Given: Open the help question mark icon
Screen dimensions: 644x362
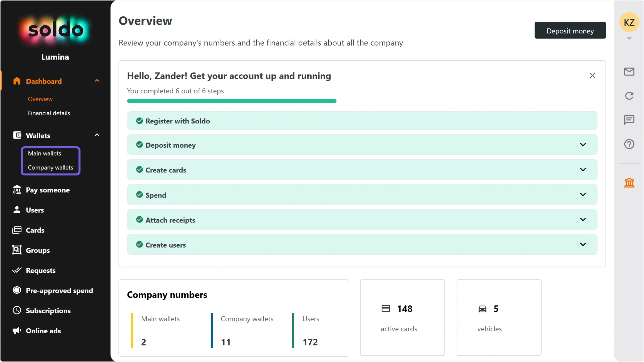Looking at the screenshot, I should [x=629, y=144].
